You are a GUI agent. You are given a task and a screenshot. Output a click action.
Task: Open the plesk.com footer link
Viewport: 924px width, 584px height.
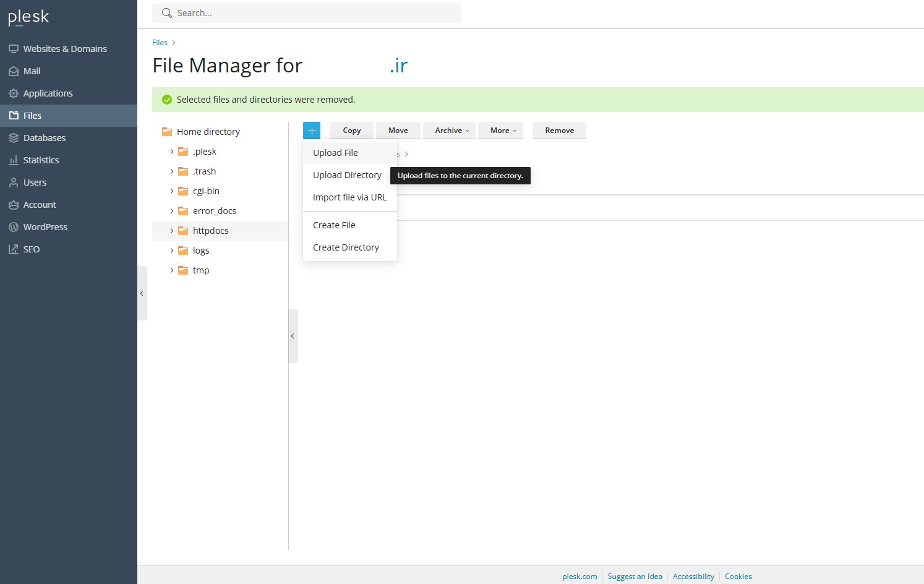point(580,577)
